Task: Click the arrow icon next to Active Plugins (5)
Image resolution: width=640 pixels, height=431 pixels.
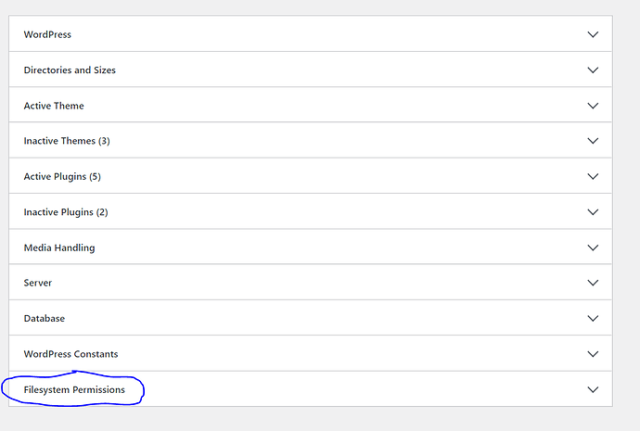Action: pyautogui.click(x=593, y=177)
